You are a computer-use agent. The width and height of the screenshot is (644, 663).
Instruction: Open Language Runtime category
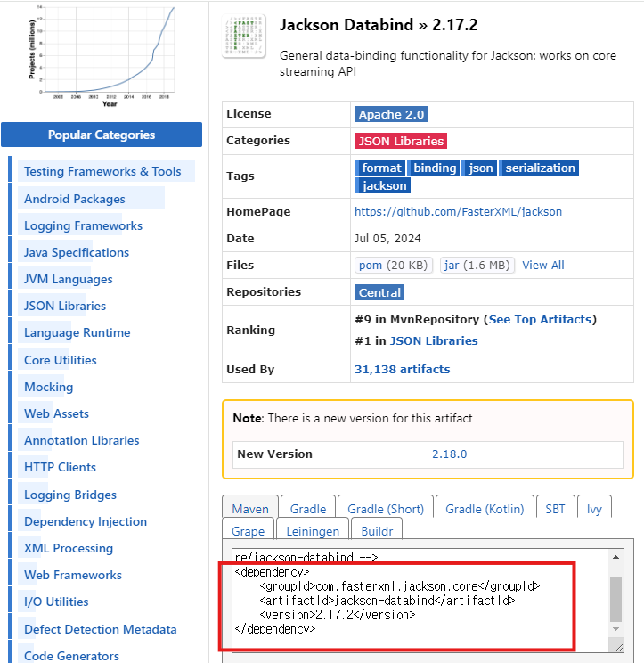(77, 332)
